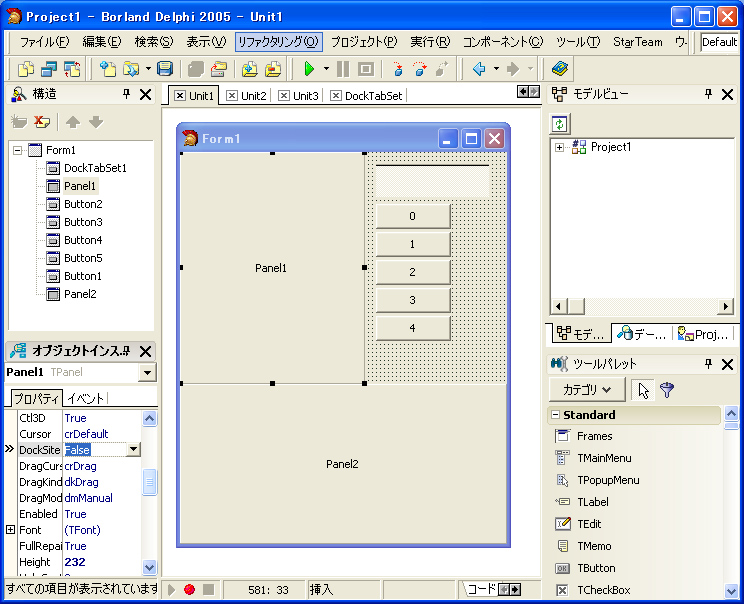Open Help with the book icon

pos(560,69)
